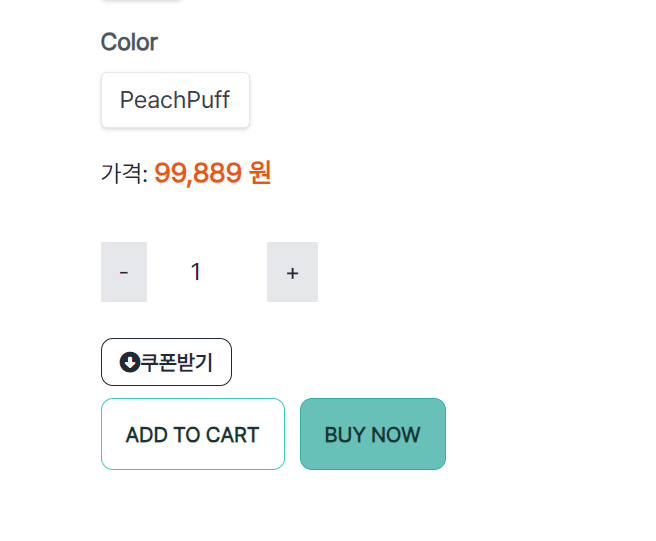Select the PeachPuff color option
The image size is (656, 541).
tap(175, 100)
